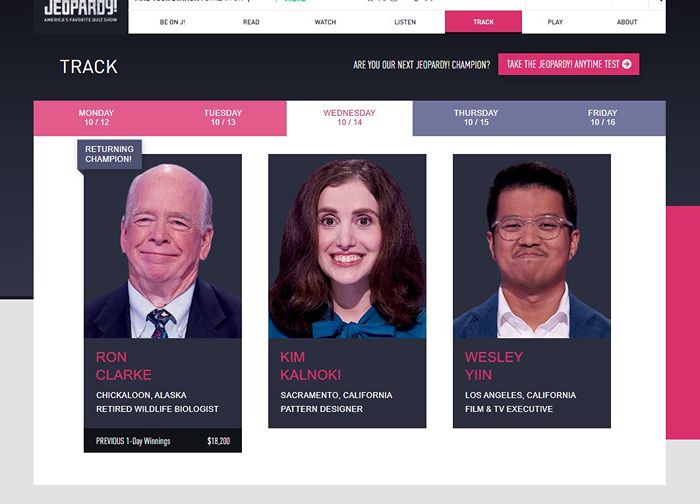Open Wesley Yiin's contestant photo
The height and width of the screenshot is (504, 700).
pos(532,246)
